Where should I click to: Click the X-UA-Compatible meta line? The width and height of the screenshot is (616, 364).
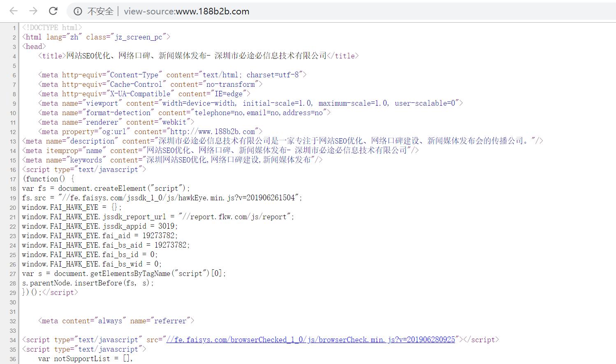coord(144,94)
